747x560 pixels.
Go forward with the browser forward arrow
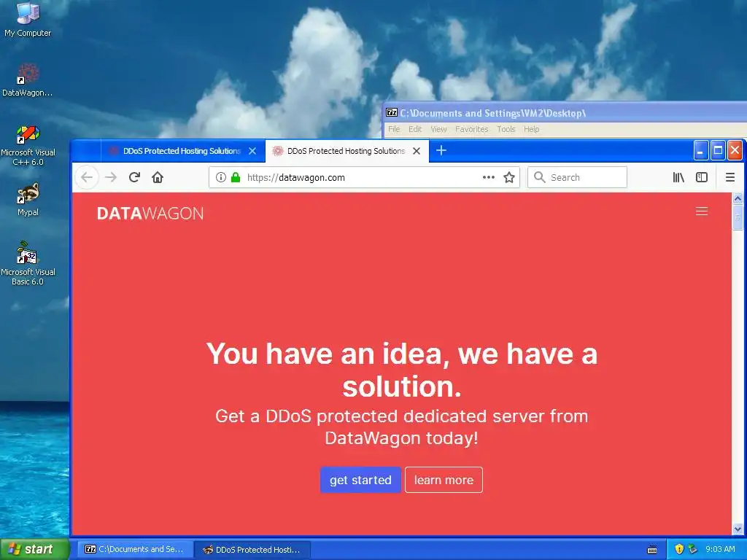tap(111, 178)
